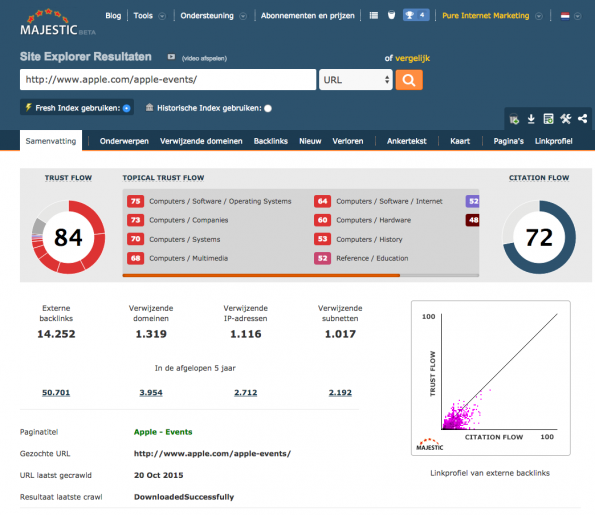Open the bucket icon in header

click(x=391, y=16)
